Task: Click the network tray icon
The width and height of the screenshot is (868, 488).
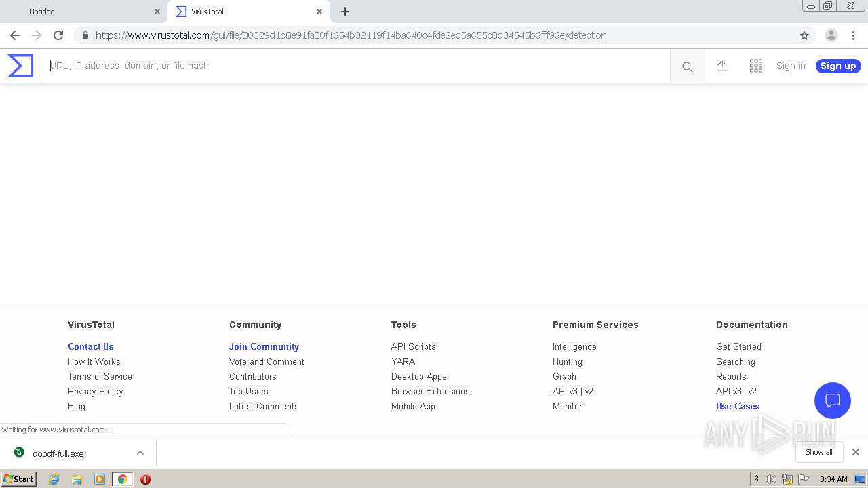Action: point(787,479)
